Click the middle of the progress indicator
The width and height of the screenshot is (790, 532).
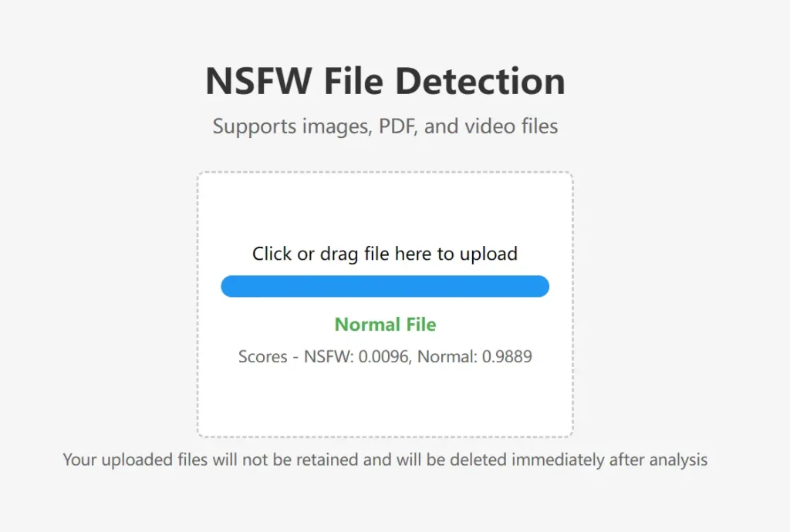[385, 285]
